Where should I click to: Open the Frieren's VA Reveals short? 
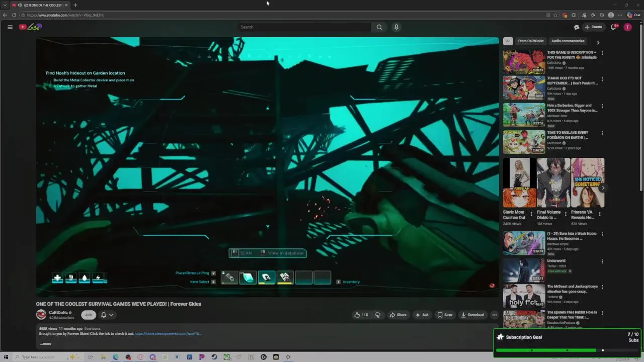pyautogui.click(x=588, y=183)
